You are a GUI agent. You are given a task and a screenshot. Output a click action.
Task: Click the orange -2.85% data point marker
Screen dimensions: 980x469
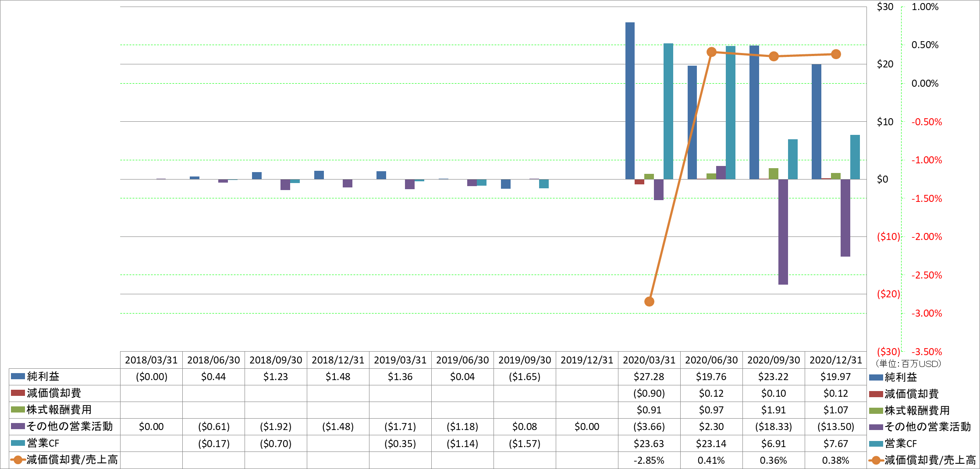[x=649, y=301]
